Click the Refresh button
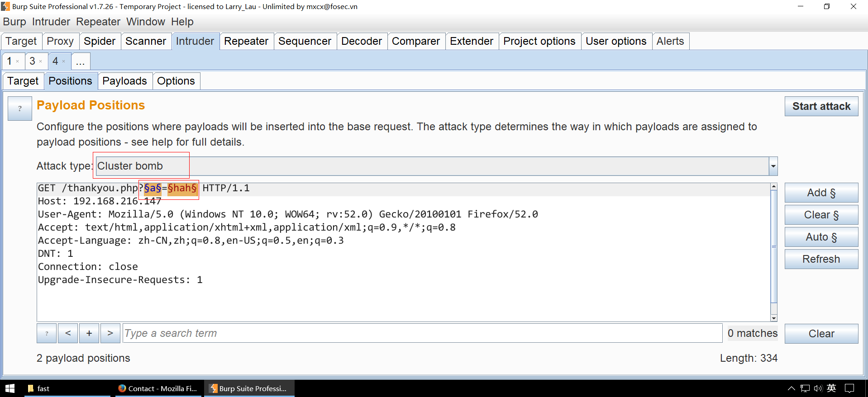Viewport: 868px width, 397px height. tap(821, 259)
